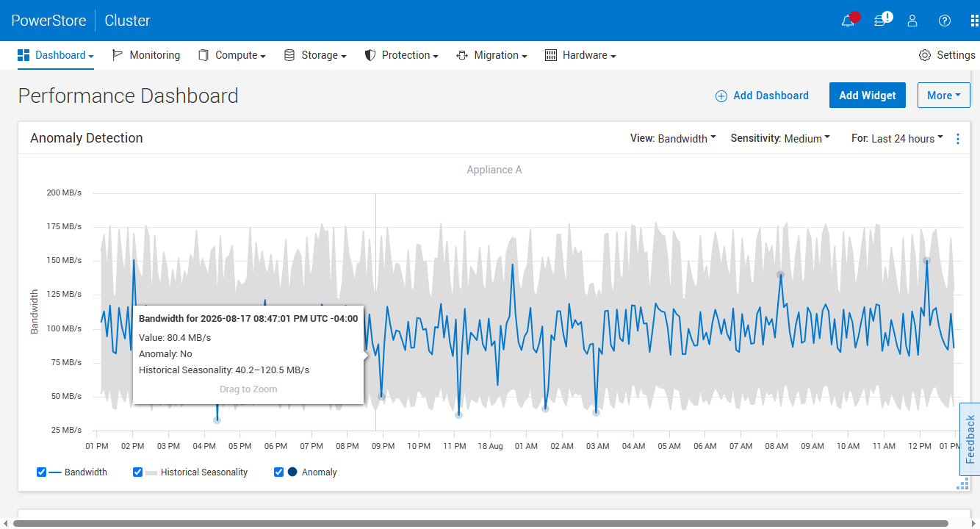Click the Storage database icon
This screenshot has width=980, height=529.
(289, 55)
